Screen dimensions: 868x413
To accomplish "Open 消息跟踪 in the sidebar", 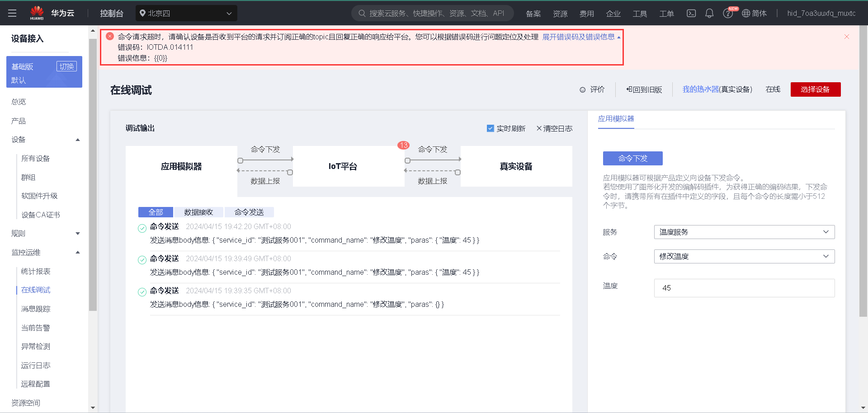I will point(36,309).
